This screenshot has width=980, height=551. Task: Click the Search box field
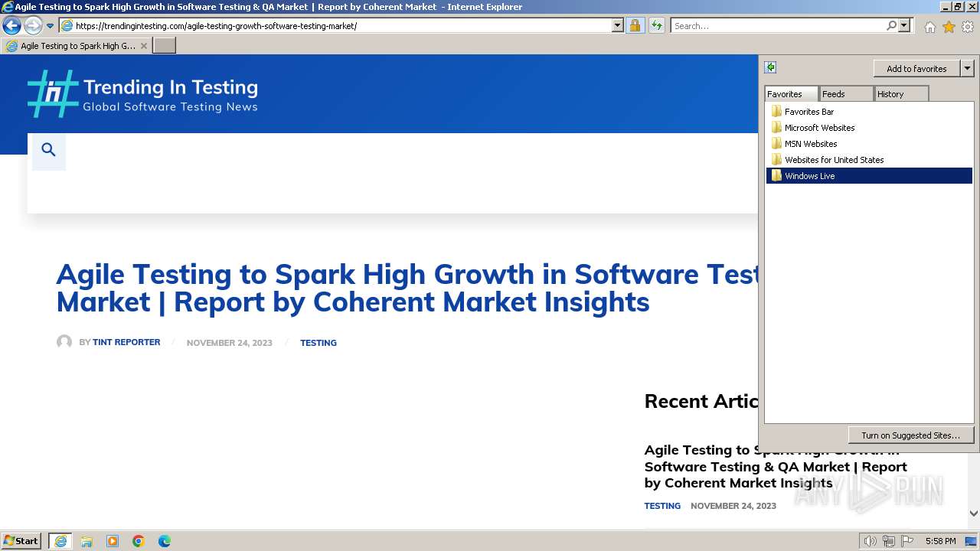click(777, 26)
